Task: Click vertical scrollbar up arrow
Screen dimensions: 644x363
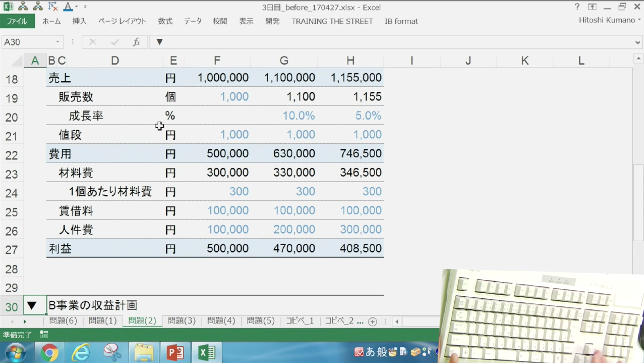Action: 638,59
